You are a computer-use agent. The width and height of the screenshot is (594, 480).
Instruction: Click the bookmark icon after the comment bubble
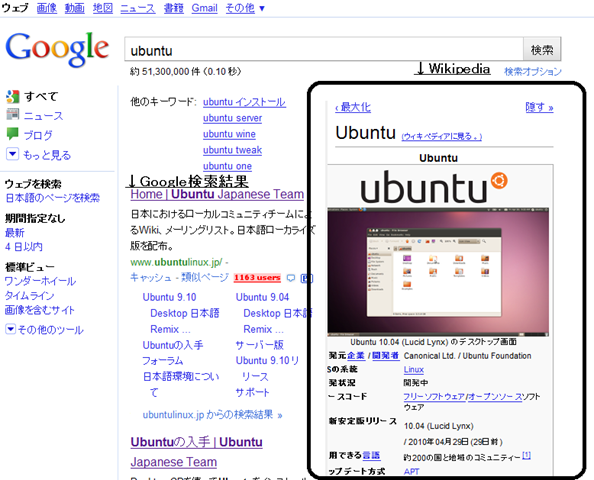point(306,278)
